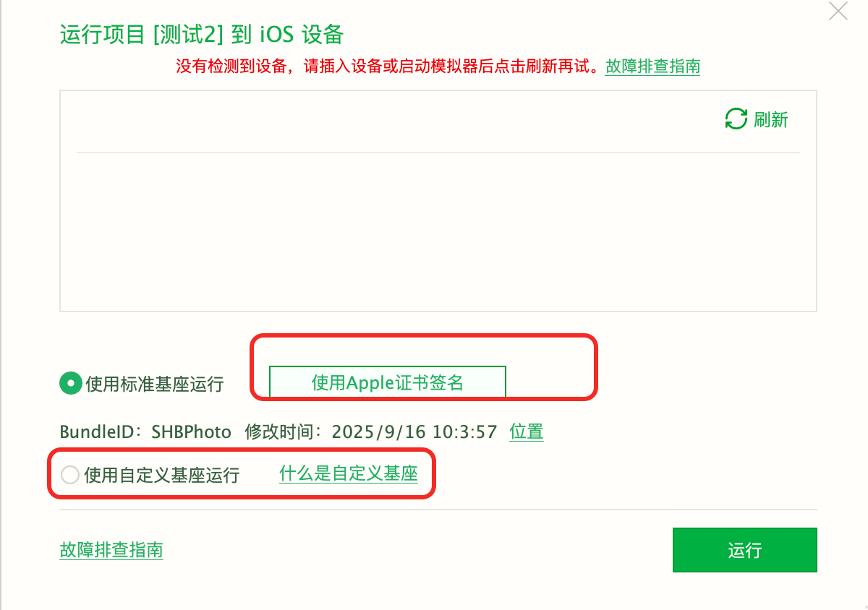Open the 什么是自定义基座 help link
868x610 pixels.
pyautogui.click(x=349, y=474)
